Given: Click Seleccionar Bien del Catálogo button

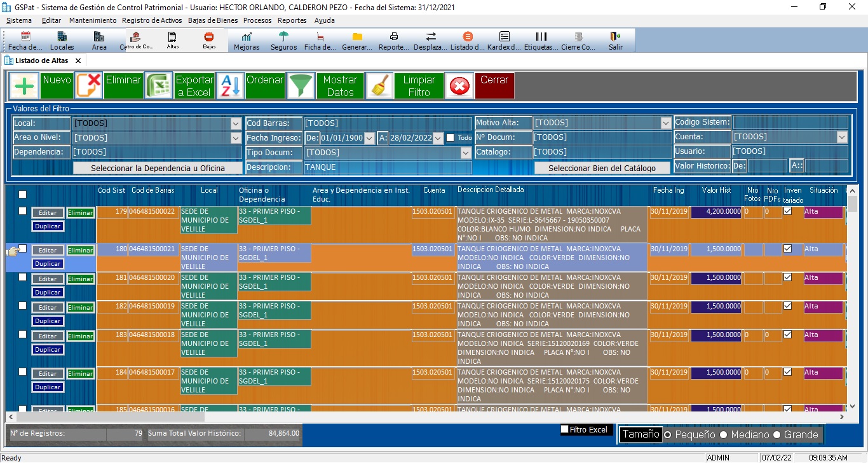Looking at the screenshot, I should pyautogui.click(x=602, y=168).
